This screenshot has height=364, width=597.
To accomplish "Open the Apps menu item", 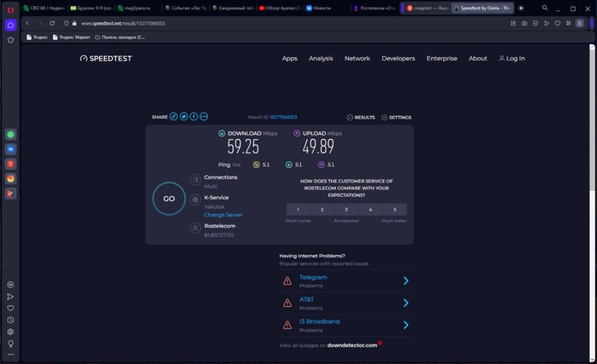I will tap(289, 59).
